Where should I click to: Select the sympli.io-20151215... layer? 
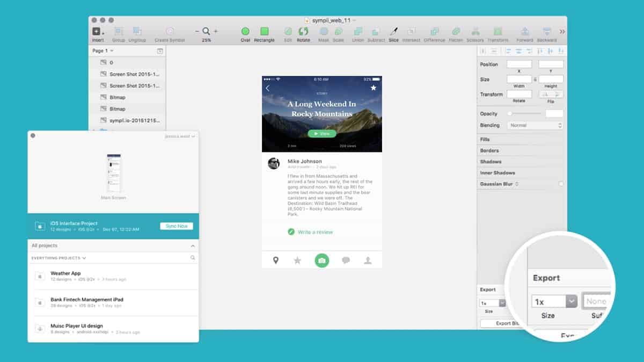[x=127, y=120]
